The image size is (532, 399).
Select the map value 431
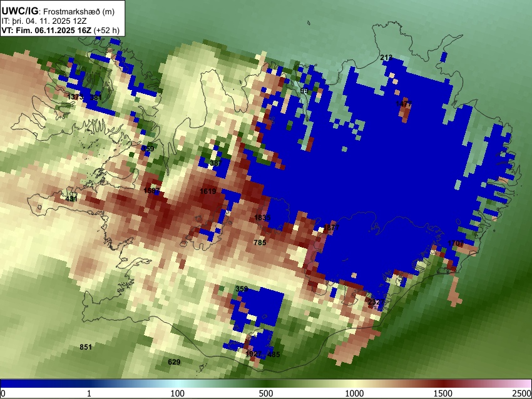71,199
